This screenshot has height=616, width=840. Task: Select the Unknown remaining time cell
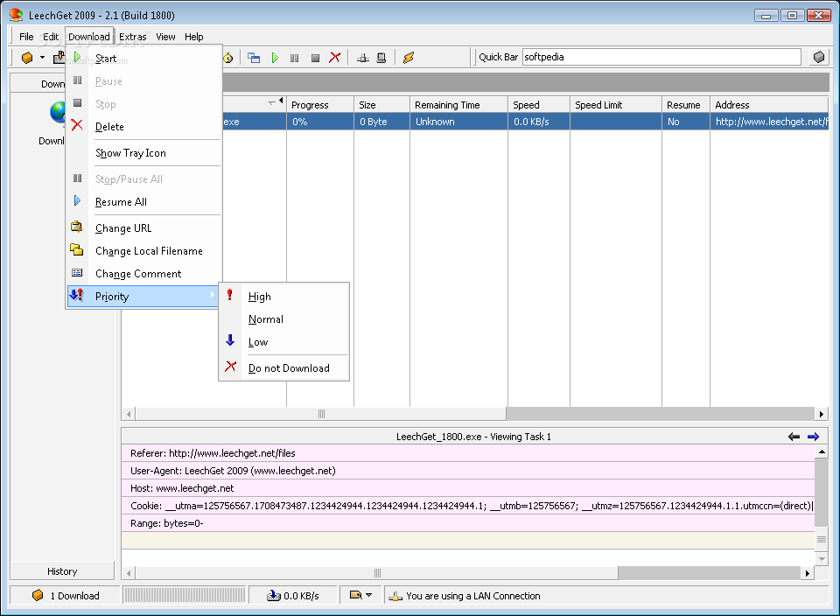(458, 122)
